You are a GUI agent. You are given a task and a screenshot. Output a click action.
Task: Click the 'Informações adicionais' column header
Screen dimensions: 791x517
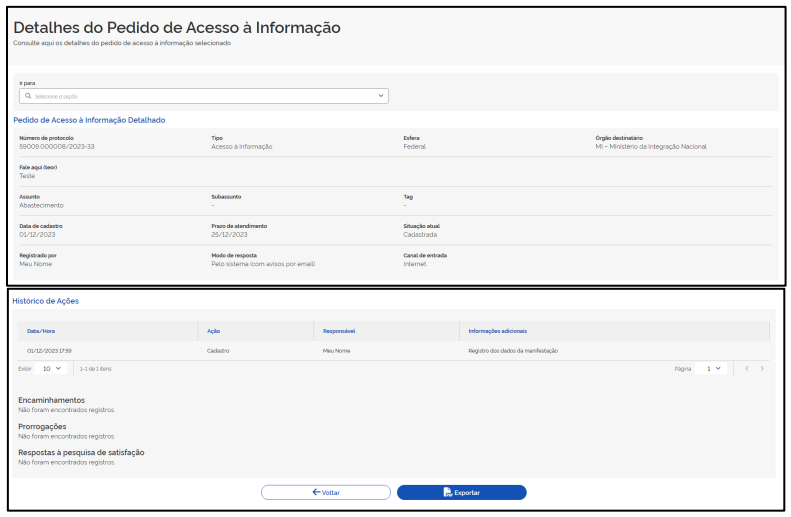tap(497, 331)
